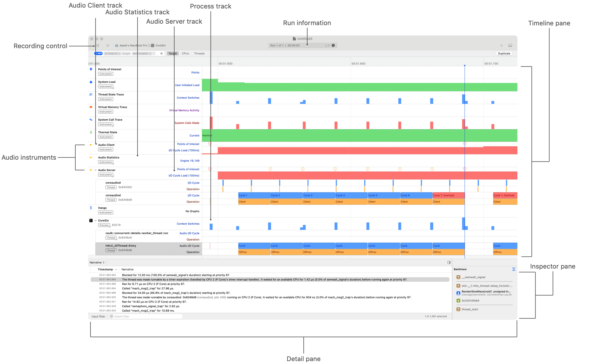
Task: Click the Thread State Trace icon
Action: coord(91,95)
